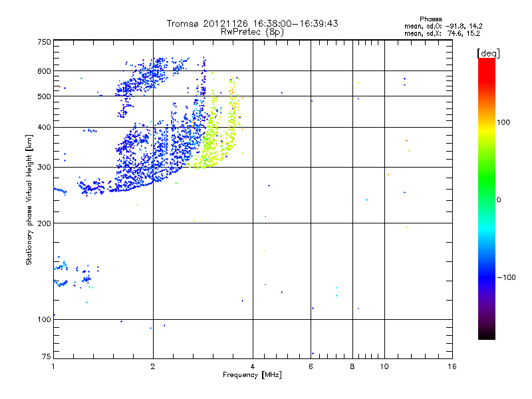
Task: Click the x-axis label '6'
Action: click(x=311, y=366)
